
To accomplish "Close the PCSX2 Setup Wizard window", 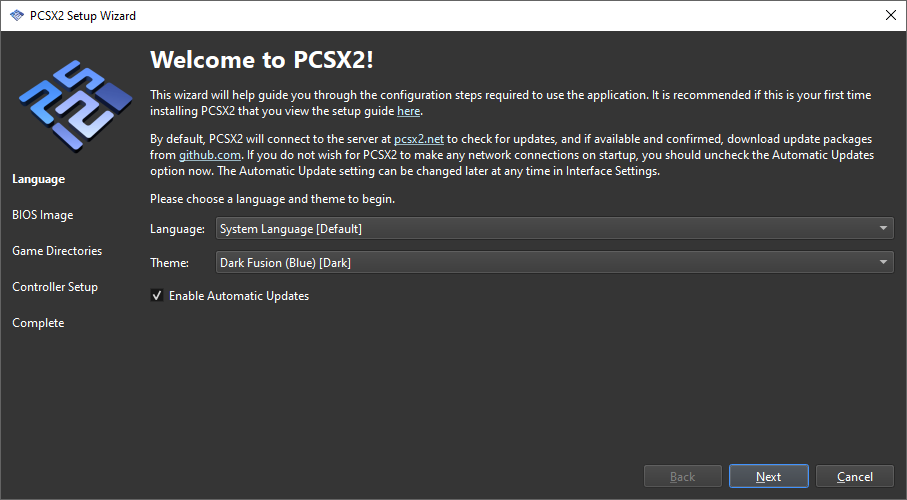I will tap(890, 16).
